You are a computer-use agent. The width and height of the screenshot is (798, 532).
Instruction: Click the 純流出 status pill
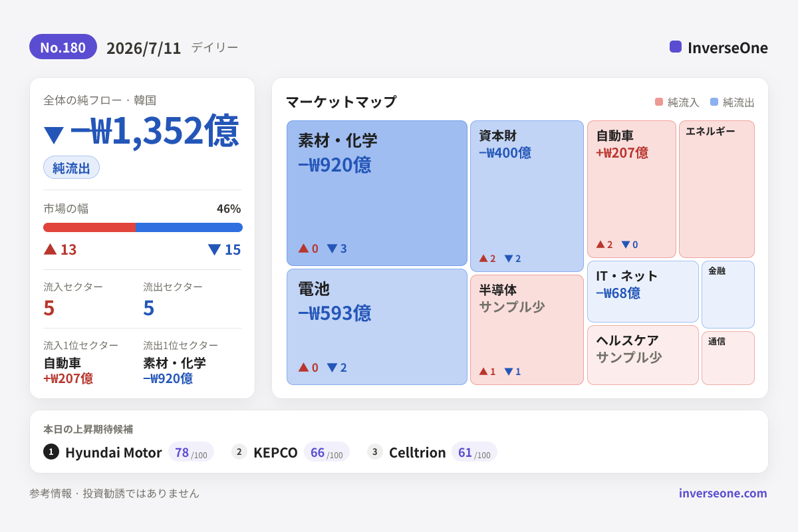pos(71,168)
